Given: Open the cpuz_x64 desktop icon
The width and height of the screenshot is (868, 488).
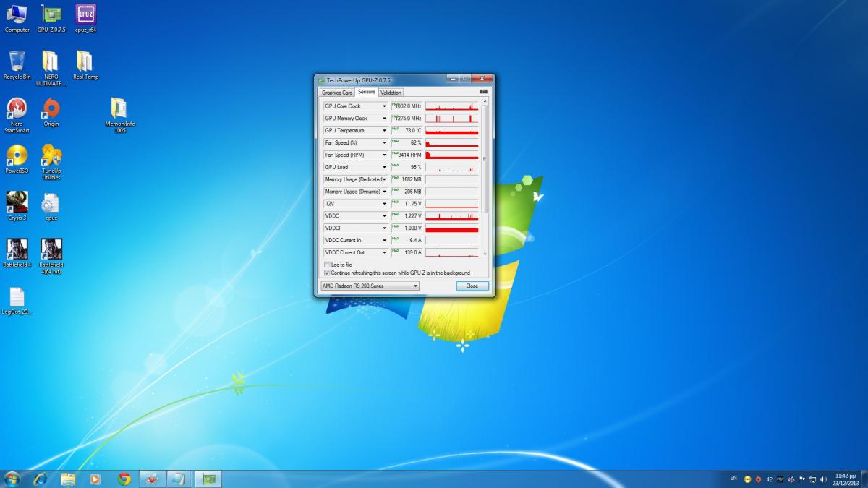Looking at the screenshot, I should click(x=85, y=19).
